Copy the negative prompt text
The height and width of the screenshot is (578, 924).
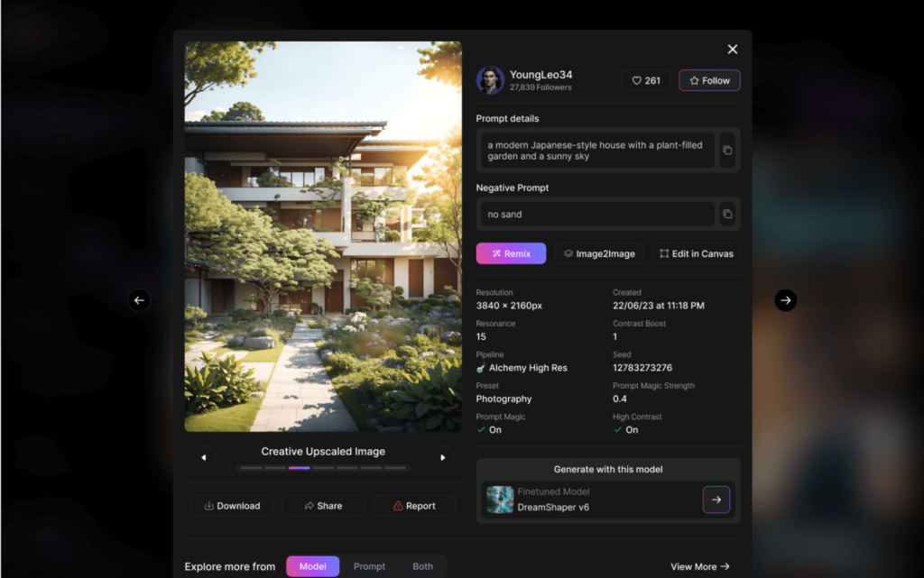(727, 215)
